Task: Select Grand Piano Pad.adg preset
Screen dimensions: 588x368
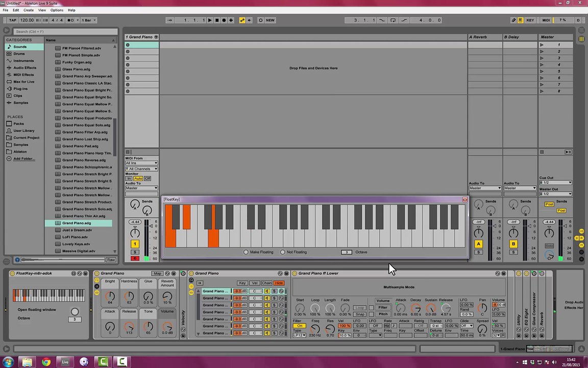Action: (80, 146)
